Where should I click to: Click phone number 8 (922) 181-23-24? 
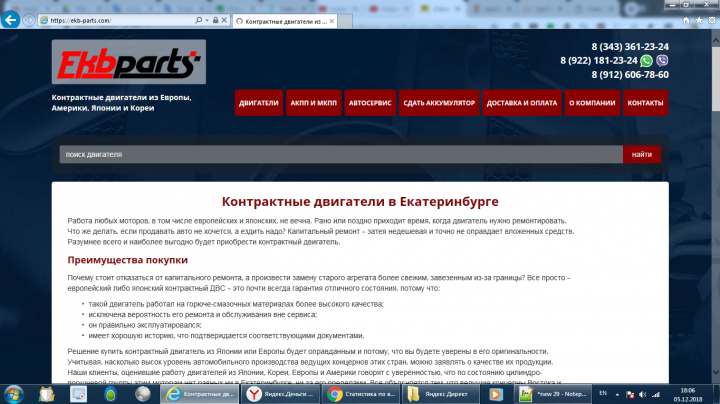599,61
